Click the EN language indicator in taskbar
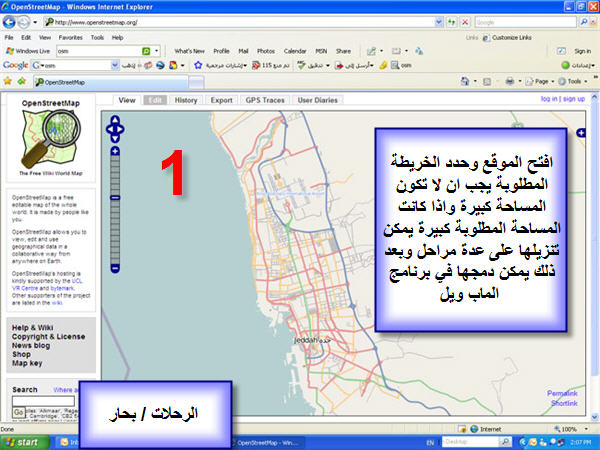The width and height of the screenshot is (600, 450). pyautogui.click(x=430, y=443)
